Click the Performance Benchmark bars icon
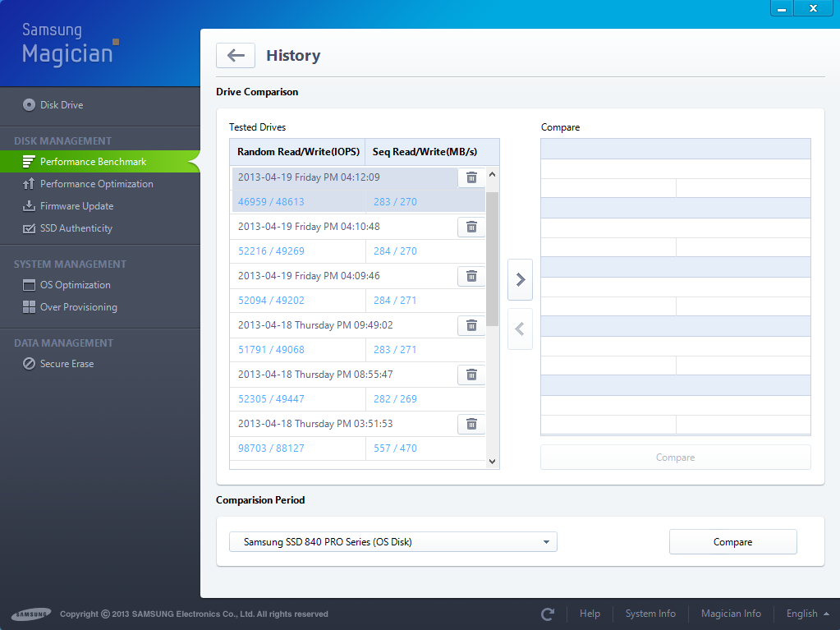The height and width of the screenshot is (630, 840). (x=29, y=162)
